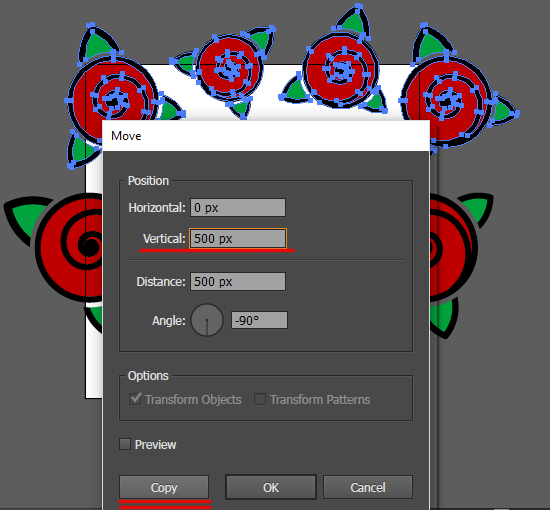Confirm the move with OK
Screen dimensions: 550x510
(x=271, y=487)
